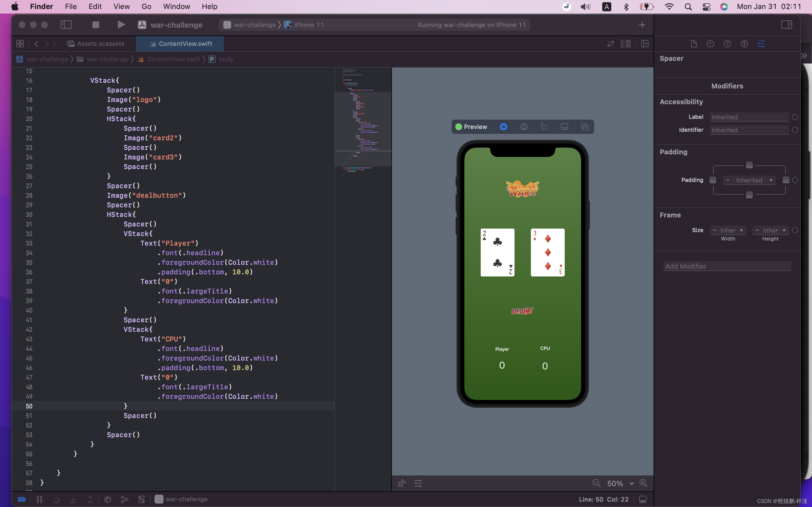812x507 pixels.
Task: Expand the Inherited padding dropdown
Action: 749,180
